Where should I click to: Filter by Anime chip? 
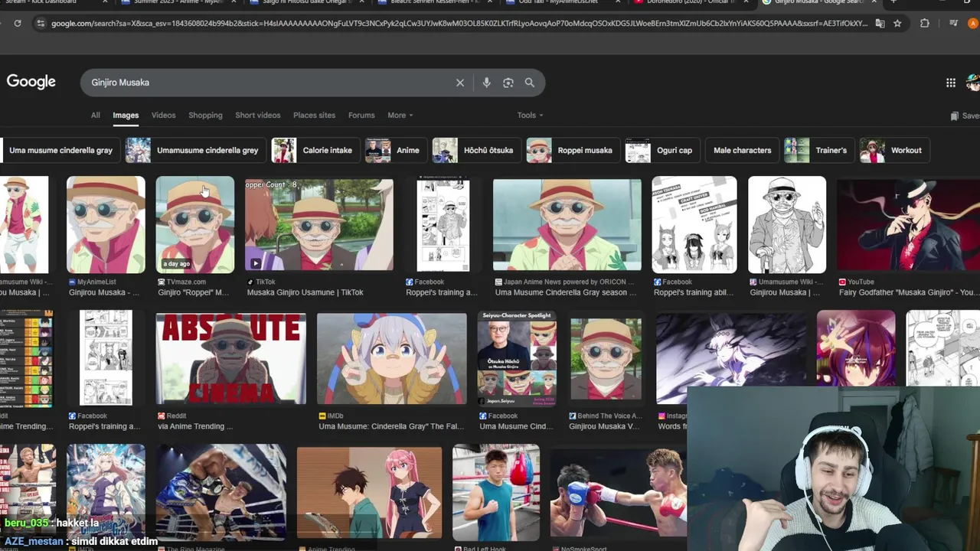point(395,151)
